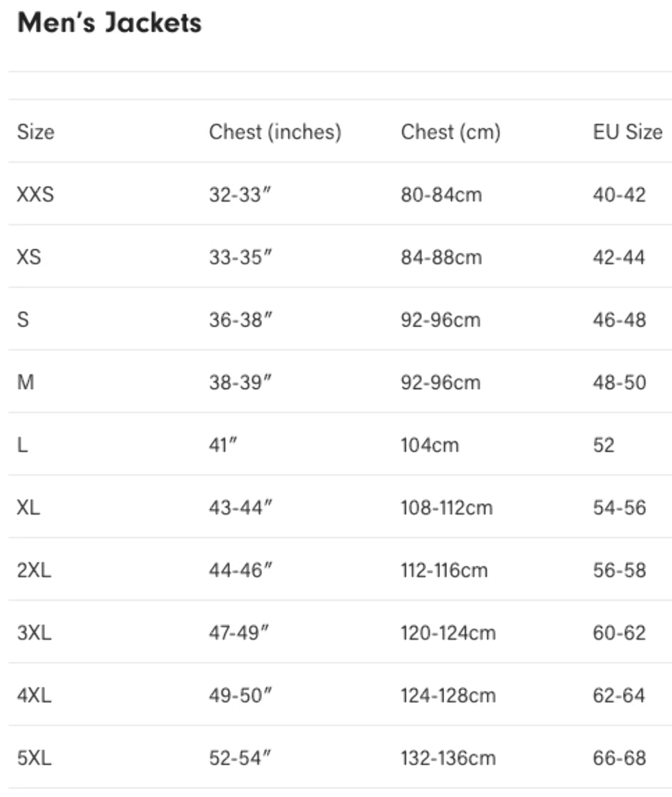The width and height of the screenshot is (672, 797).
Task: Click the 3XL size row label
Action: click(x=34, y=633)
